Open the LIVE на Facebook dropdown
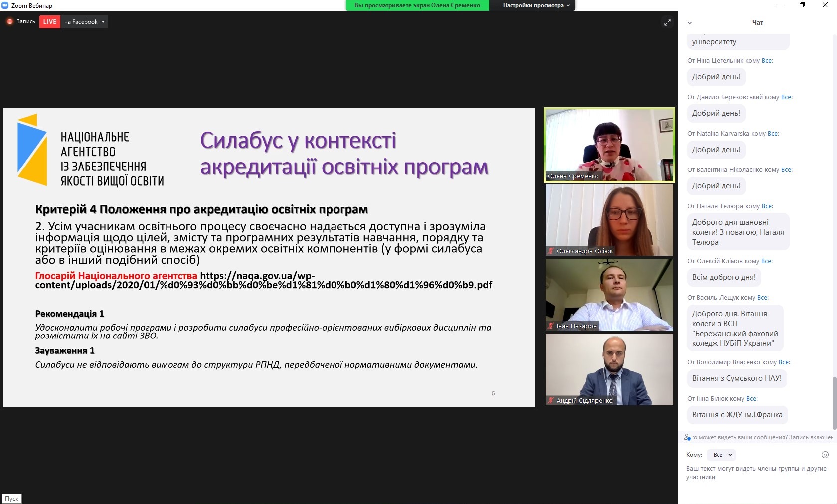Viewport: 837px width, 504px height. click(x=103, y=22)
